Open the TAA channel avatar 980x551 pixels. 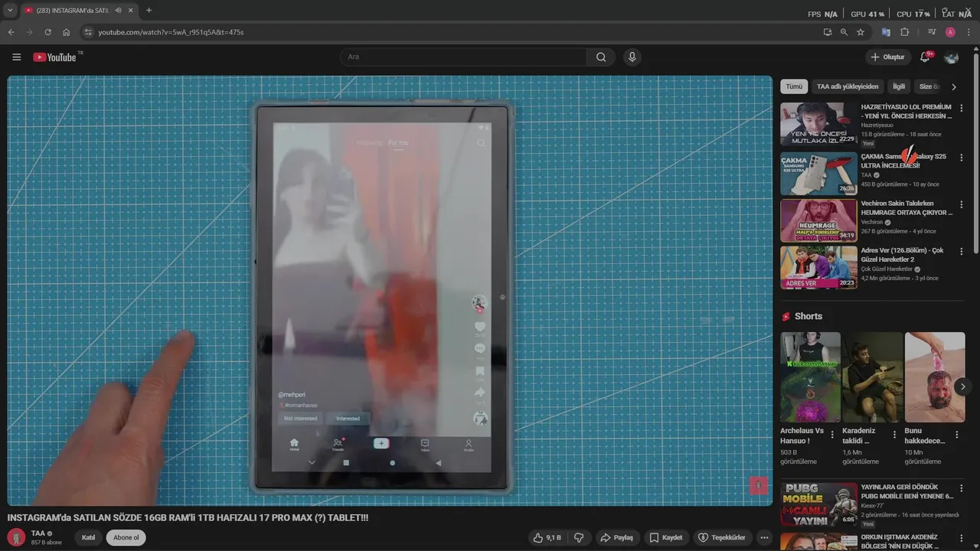click(x=16, y=537)
